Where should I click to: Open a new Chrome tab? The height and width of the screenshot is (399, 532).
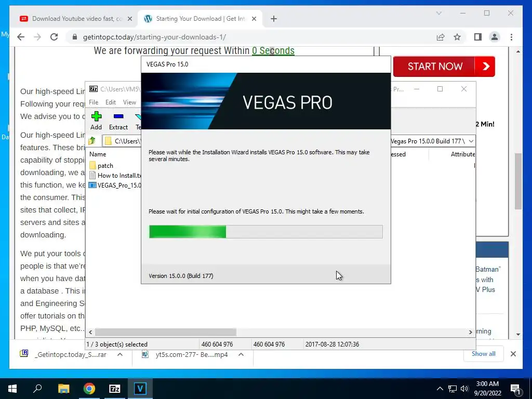point(273,19)
